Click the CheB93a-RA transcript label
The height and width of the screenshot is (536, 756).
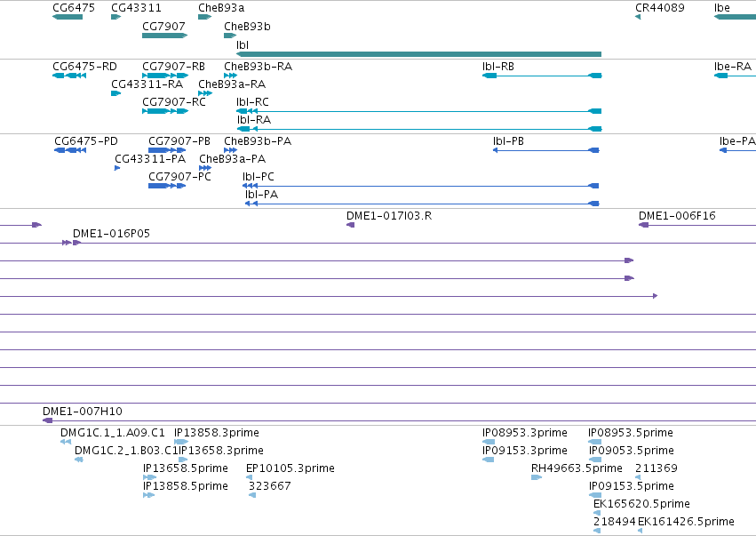pyautogui.click(x=232, y=84)
